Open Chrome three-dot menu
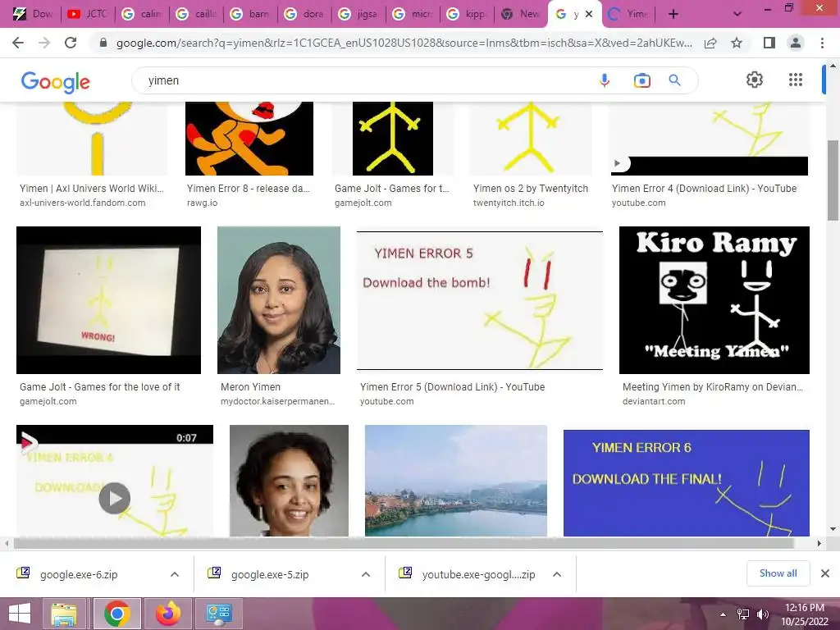 tap(822, 43)
